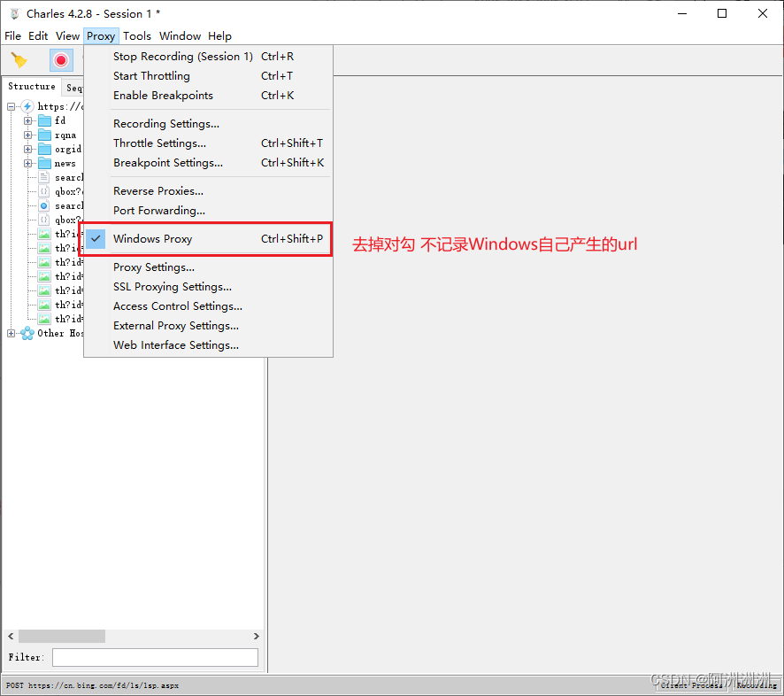The height and width of the screenshot is (696, 784).
Task: Open the Help menu
Action: coord(219,36)
